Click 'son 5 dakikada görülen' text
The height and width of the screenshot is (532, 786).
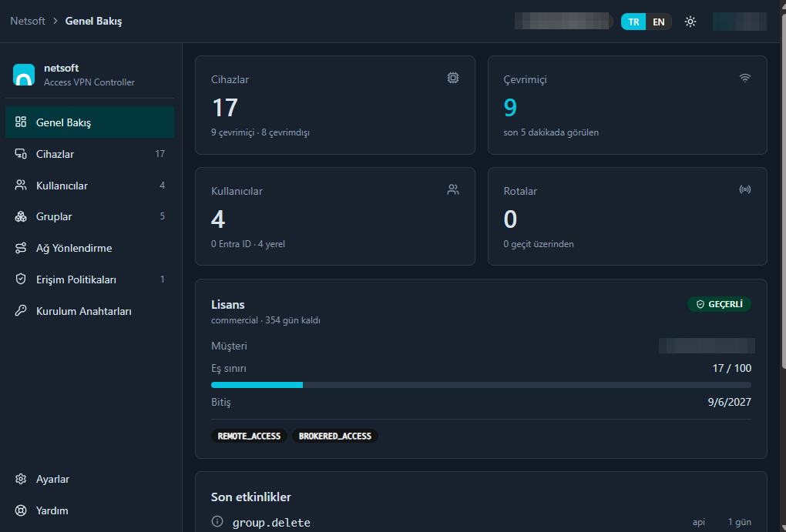click(551, 132)
